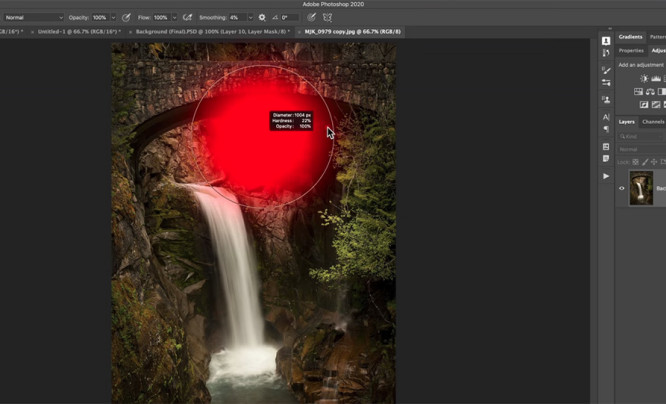Viewport: 666px width, 404px height.
Task: Select the Background layer thumbnail
Action: [x=641, y=188]
